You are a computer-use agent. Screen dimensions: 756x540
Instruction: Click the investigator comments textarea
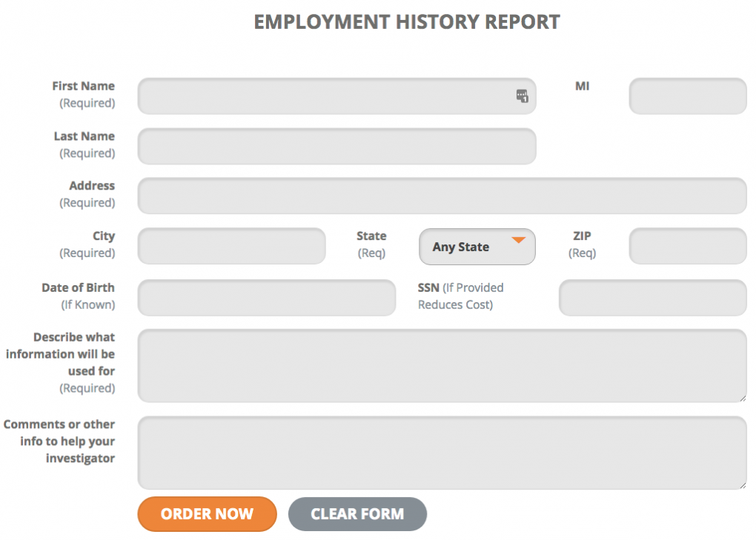click(x=442, y=453)
